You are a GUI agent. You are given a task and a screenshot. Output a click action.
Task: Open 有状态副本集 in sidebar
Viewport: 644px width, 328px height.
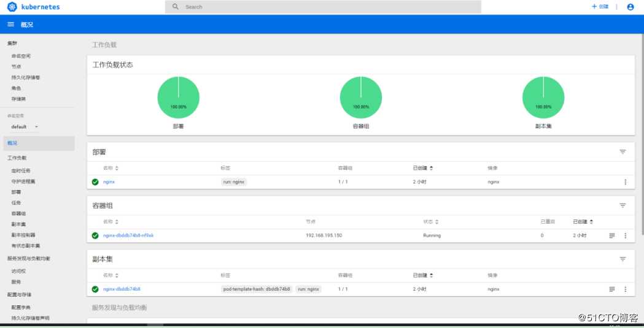click(25, 246)
